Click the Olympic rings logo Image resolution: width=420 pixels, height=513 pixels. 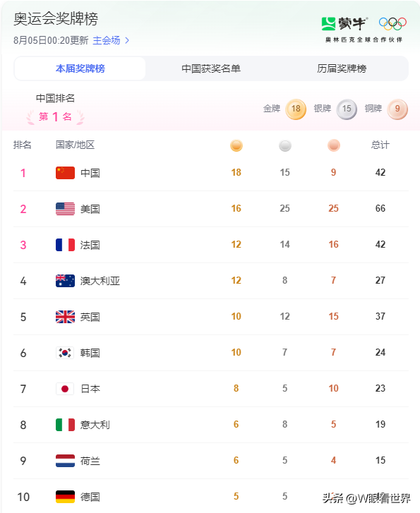[x=392, y=23]
